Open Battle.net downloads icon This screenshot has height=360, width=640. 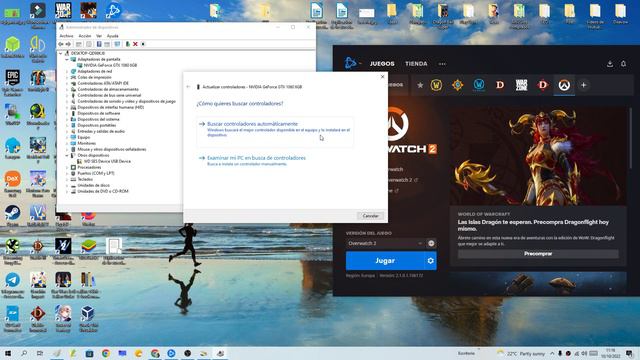[x=610, y=64]
